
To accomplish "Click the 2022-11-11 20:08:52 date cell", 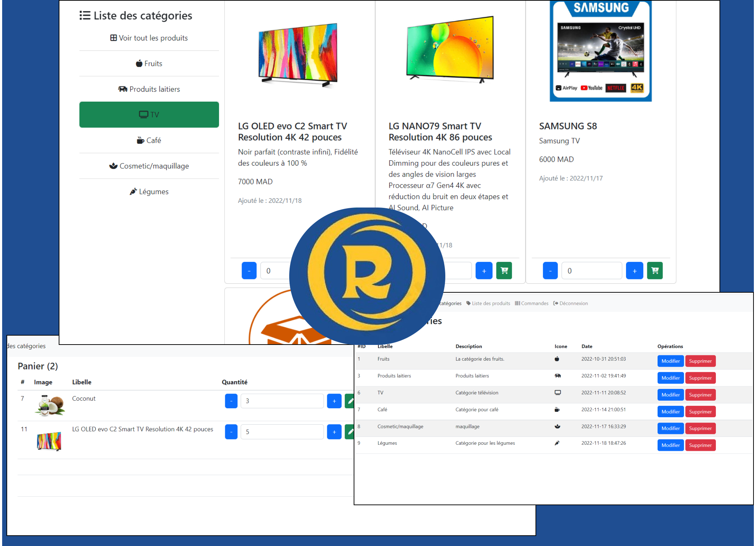I will click(604, 393).
